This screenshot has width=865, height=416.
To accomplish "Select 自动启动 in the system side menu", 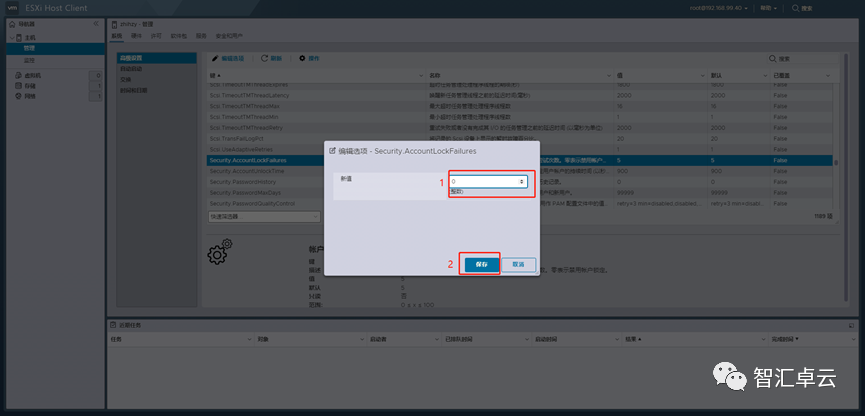I will click(x=157, y=69).
